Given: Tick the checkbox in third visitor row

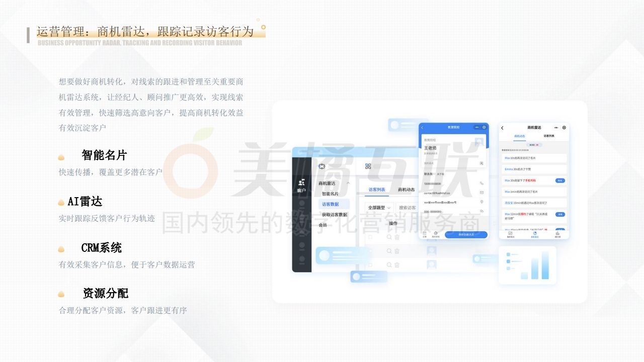Looking at the screenshot, I should [370, 265].
